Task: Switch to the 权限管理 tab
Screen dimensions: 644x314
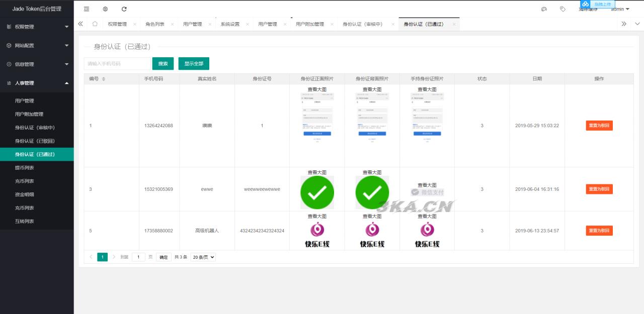Action: pyautogui.click(x=117, y=24)
